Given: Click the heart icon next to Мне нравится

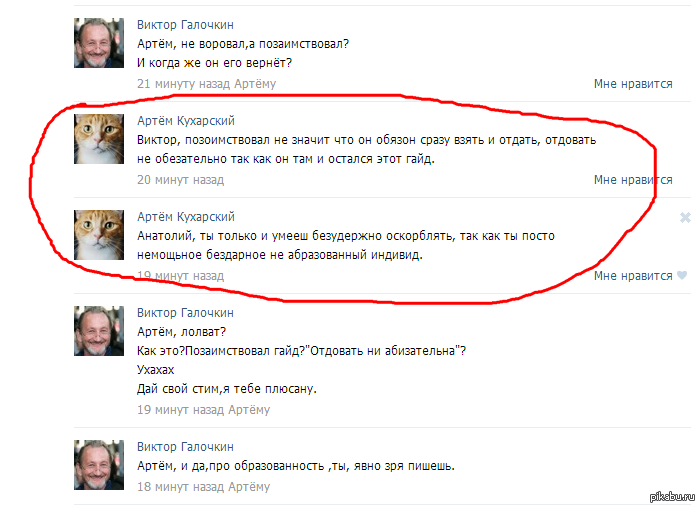Looking at the screenshot, I should [682, 275].
